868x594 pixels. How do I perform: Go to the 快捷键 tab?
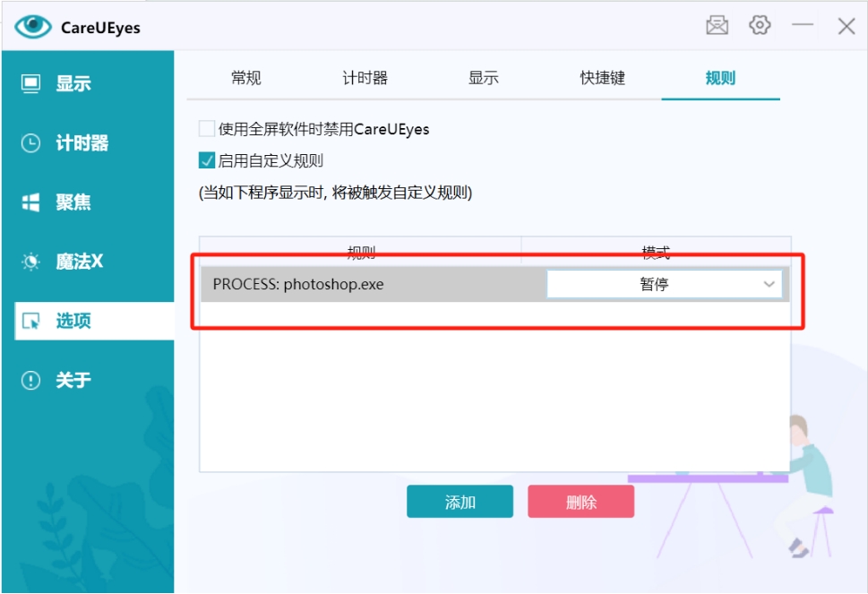602,78
